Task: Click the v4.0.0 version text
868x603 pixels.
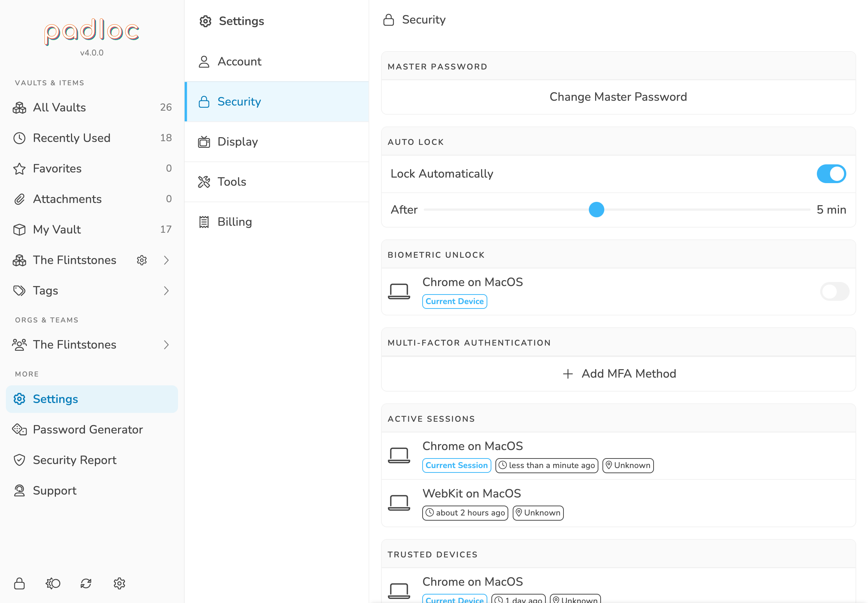Action: click(92, 53)
